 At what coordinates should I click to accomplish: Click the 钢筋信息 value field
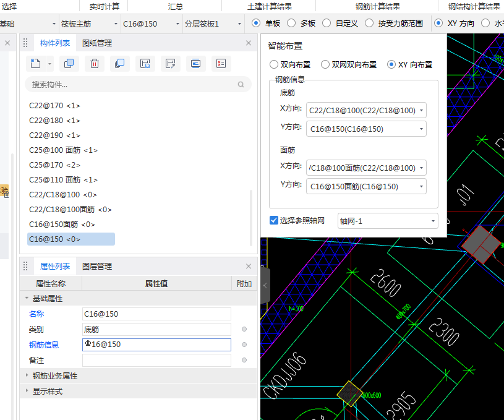point(156,345)
